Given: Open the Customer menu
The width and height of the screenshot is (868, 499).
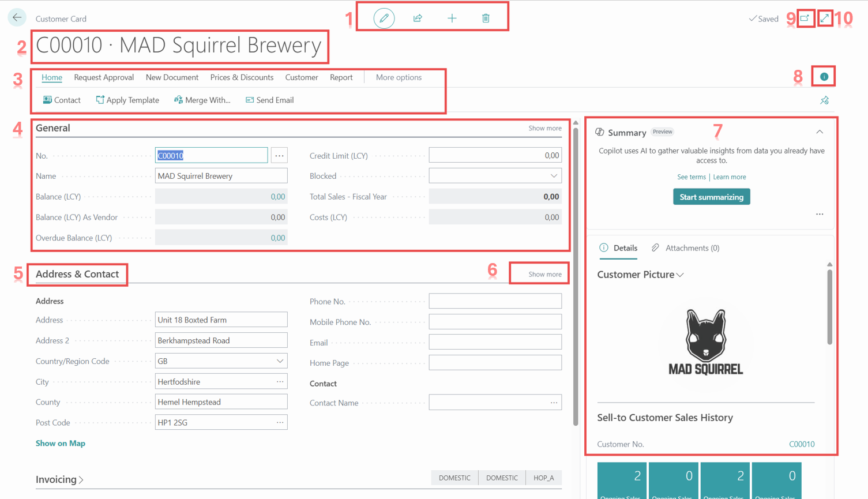Looking at the screenshot, I should (x=302, y=77).
